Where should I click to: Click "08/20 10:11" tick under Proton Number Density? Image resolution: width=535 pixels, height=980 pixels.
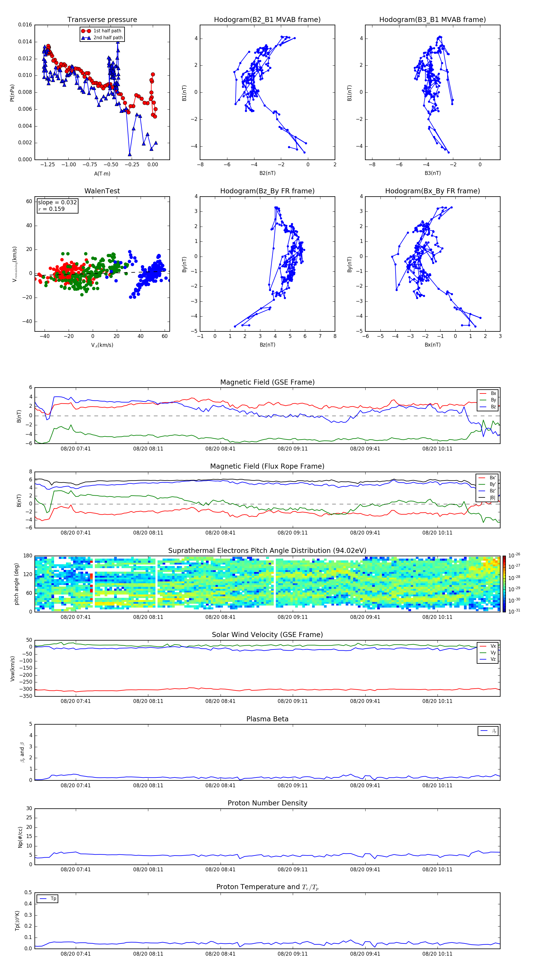(437, 870)
